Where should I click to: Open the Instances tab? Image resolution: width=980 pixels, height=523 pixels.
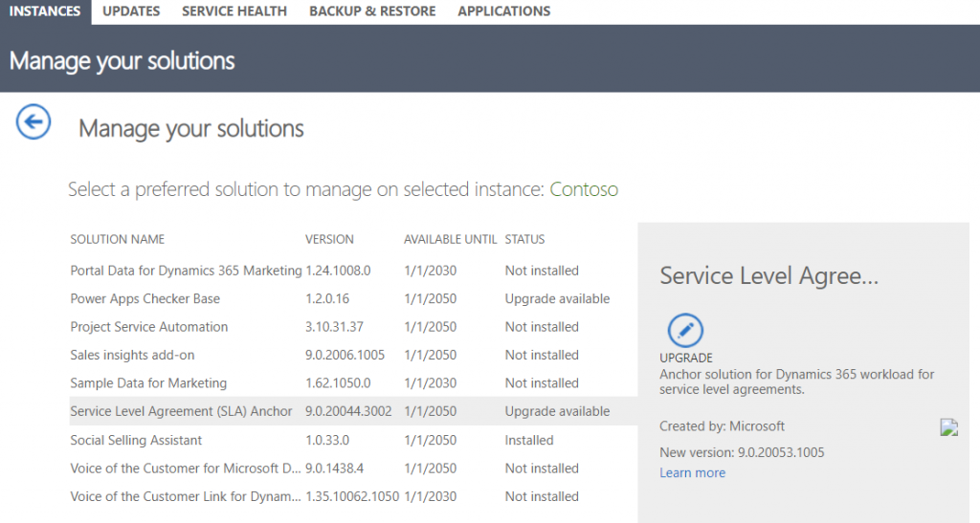[x=45, y=11]
